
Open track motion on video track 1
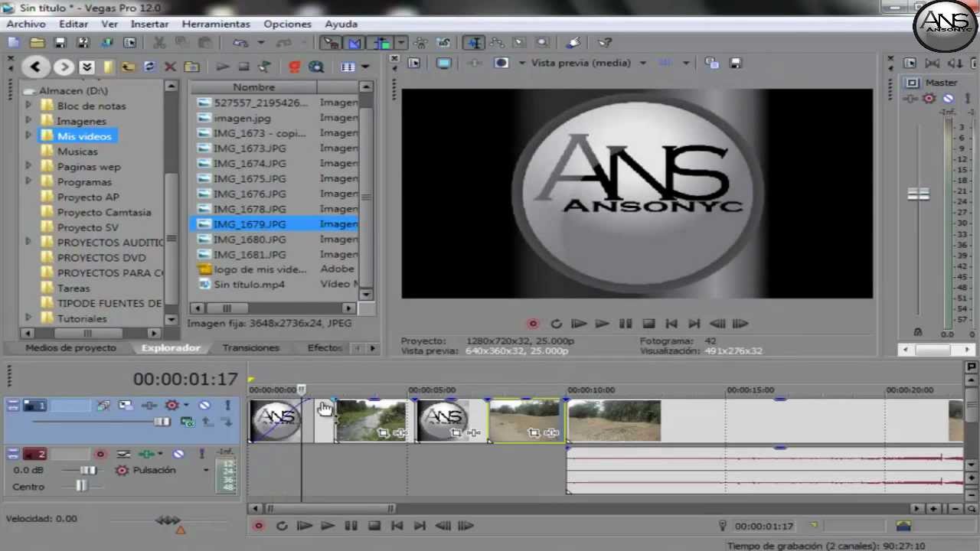126,406
